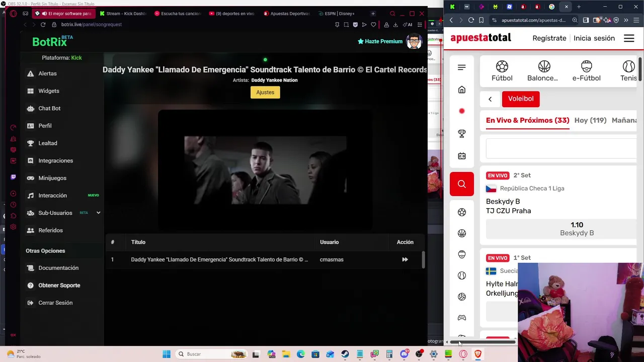
Task: Select the Hoy (119) tab
Action: tap(590, 121)
